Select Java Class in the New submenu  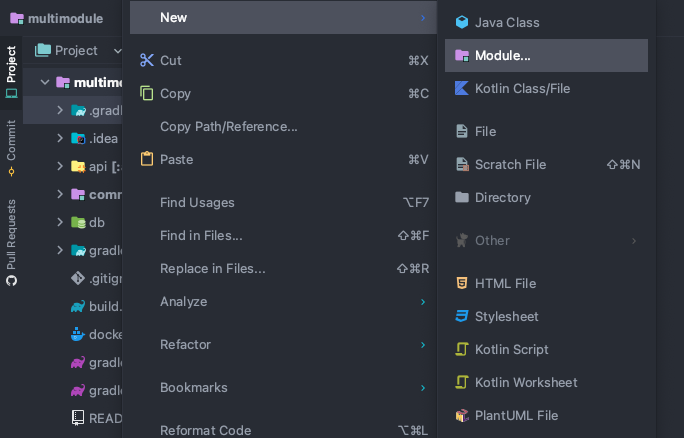click(546, 22)
